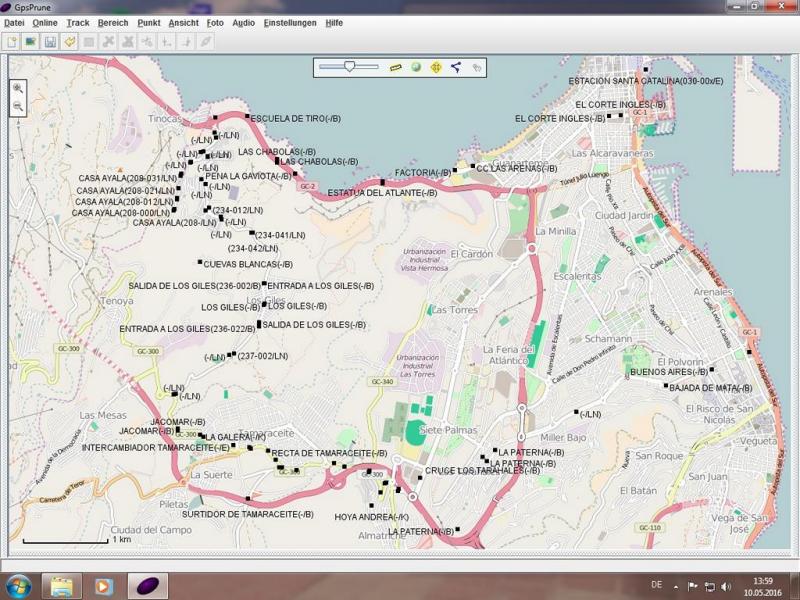Image resolution: width=800 pixels, height=600 pixels.
Task: Toggle the connect track points button
Action: pos(456,67)
